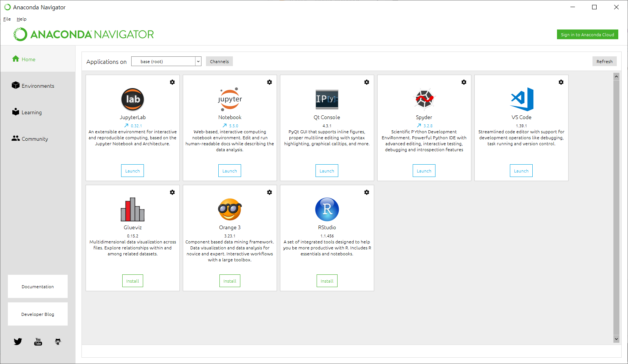Open the GitHub link icon
Image resolution: width=628 pixels, height=364 pixels.
(58, 342)
